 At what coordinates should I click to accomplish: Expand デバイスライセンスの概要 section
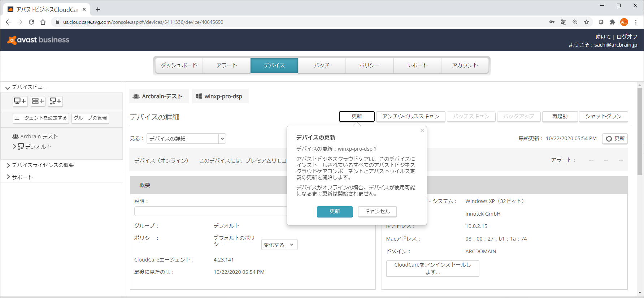tap(8, 165)
